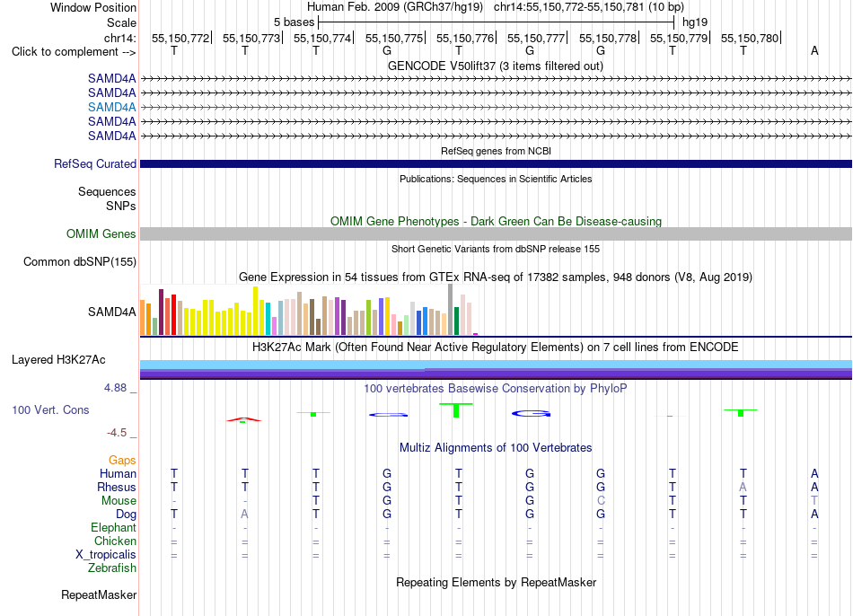
Task: Select the "Rhesus" alignment species label
Action: click(x=117, y=488)
